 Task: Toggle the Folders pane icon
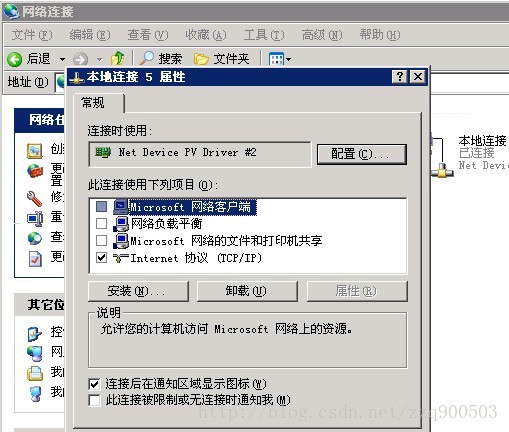tap(201, 59)
